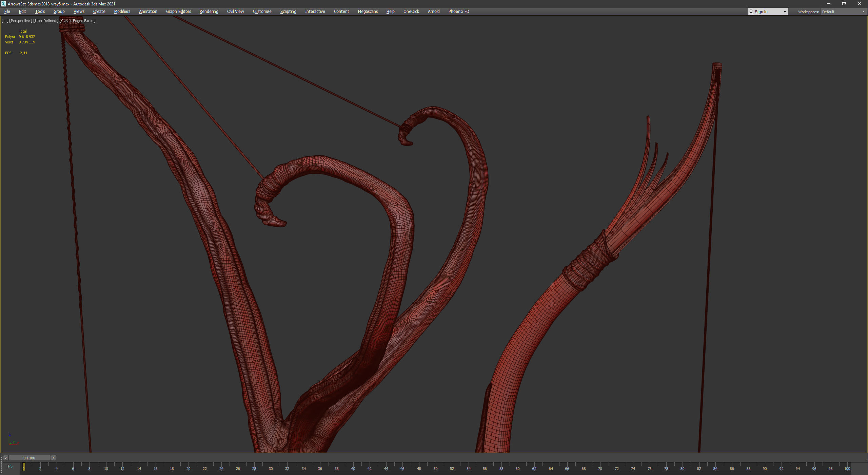Viewport: 868px width, 475px height.
Task: Open viewport [+] general settings menu
Action: tap(5, 21)
